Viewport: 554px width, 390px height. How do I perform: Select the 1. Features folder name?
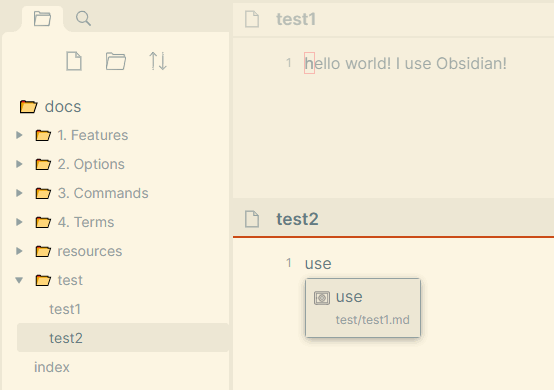[x=93, y=135]
